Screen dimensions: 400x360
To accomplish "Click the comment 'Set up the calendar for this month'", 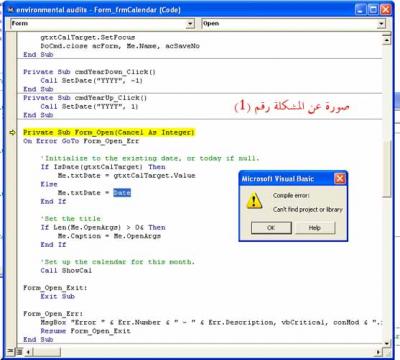I will pyautogui.click(x=117, y=262).
